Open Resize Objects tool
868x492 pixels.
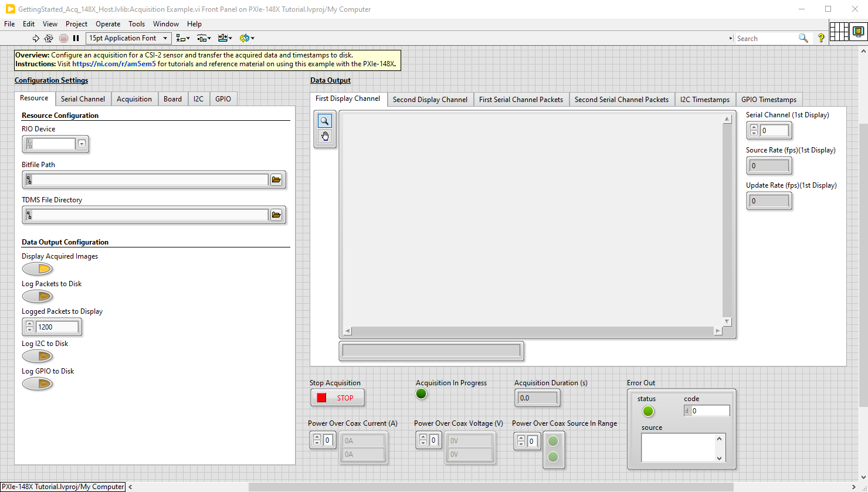coord(225,38)
